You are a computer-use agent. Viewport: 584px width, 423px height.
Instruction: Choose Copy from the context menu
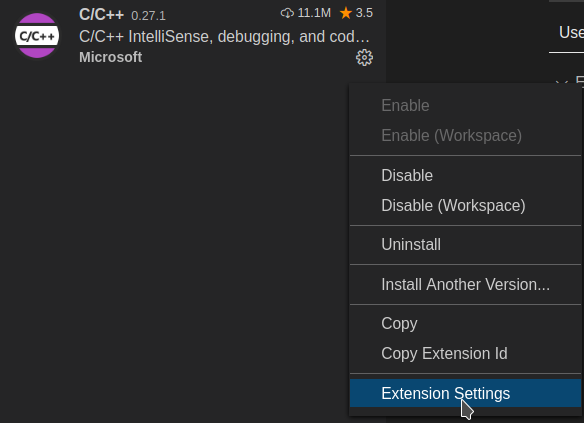465,323
